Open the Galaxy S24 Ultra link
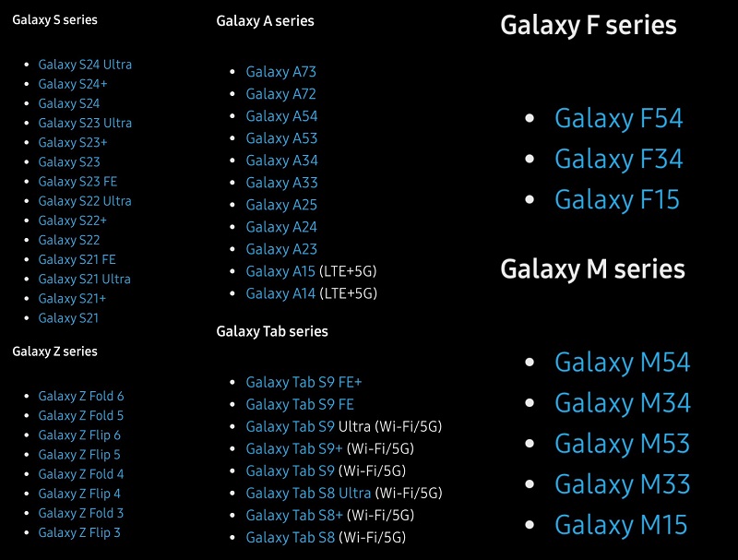The width and height of the screenshot is (738, 560). 85,65
